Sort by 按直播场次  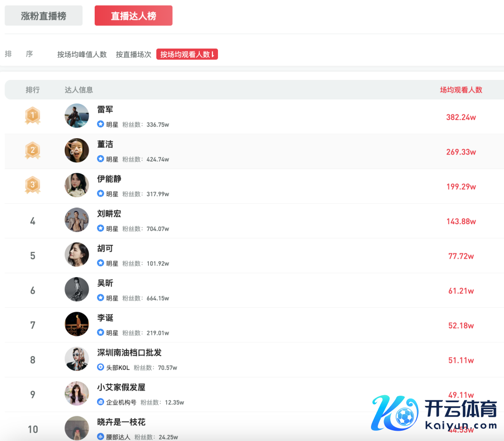point(133,55)
